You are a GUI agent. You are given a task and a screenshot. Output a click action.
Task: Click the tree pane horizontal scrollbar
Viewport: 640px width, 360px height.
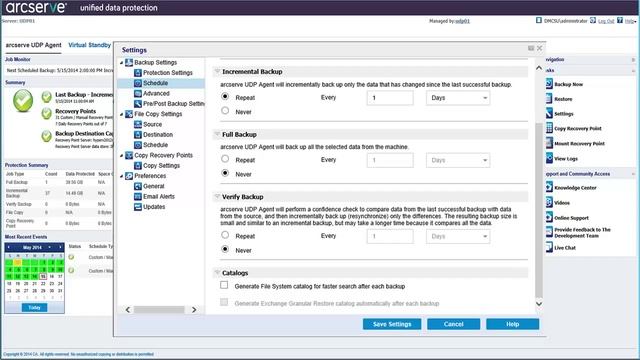coord(159,310)
